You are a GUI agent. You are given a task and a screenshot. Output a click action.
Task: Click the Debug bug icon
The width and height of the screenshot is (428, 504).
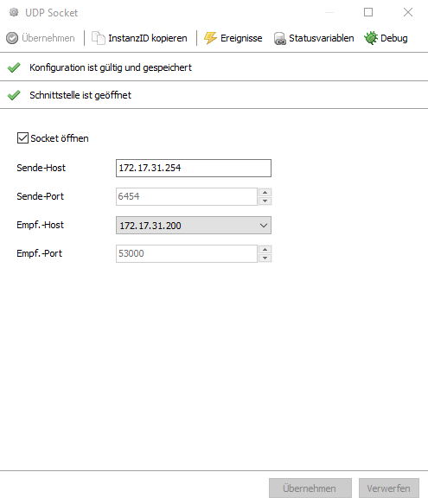(x=371, y=38)
